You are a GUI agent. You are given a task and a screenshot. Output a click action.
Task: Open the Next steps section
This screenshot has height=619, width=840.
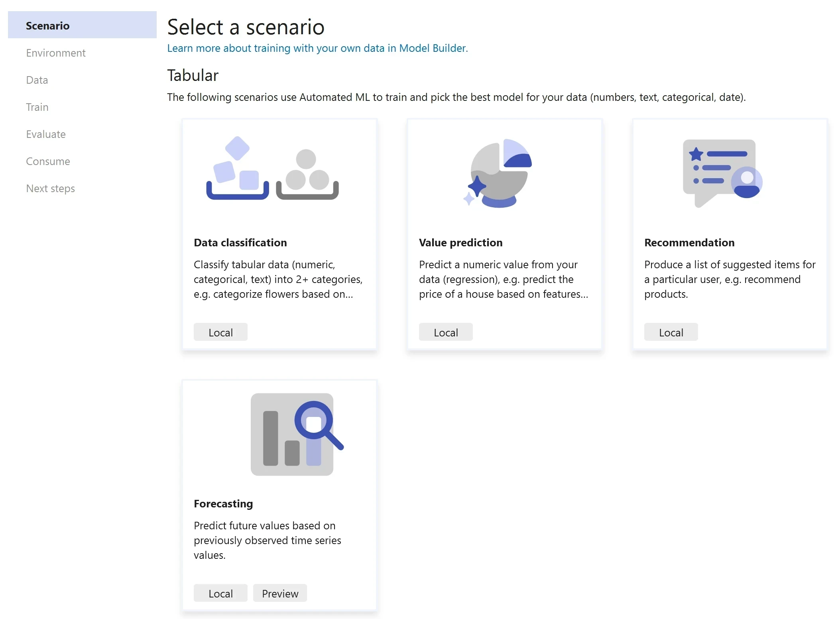(50, 188)
